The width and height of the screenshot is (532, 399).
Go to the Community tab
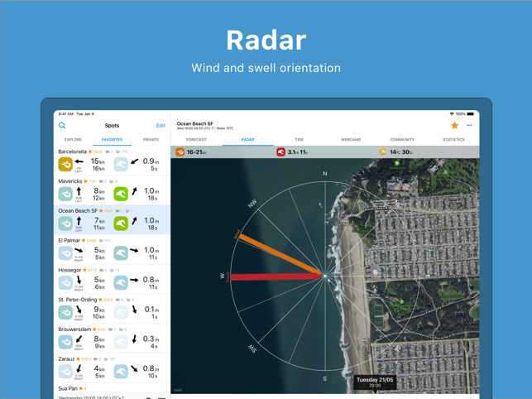click(x=402, y=140)
